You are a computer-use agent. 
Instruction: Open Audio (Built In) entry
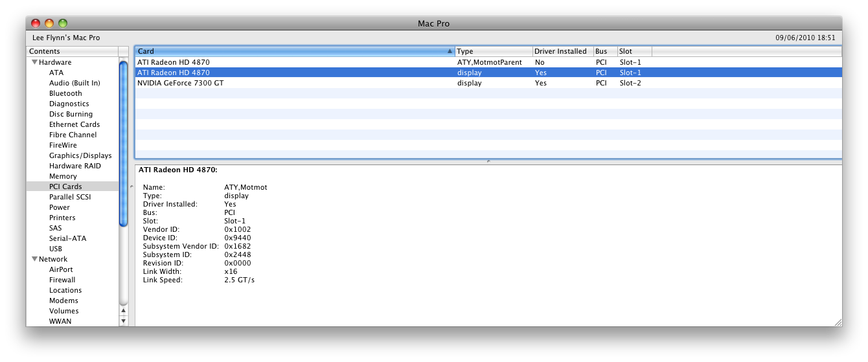[74, 83]
